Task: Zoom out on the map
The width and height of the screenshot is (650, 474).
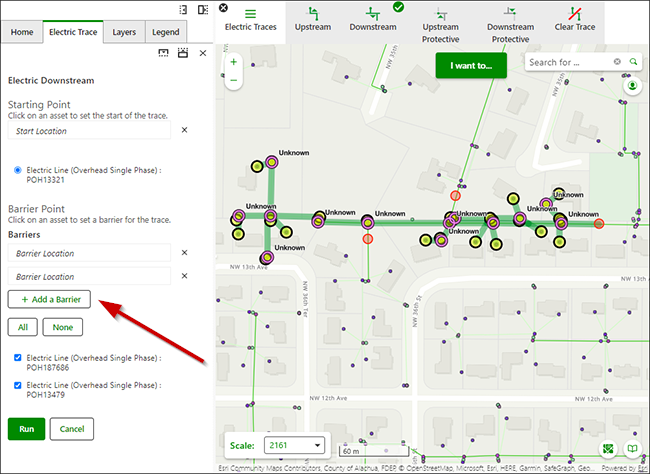Action: (233, 80)
